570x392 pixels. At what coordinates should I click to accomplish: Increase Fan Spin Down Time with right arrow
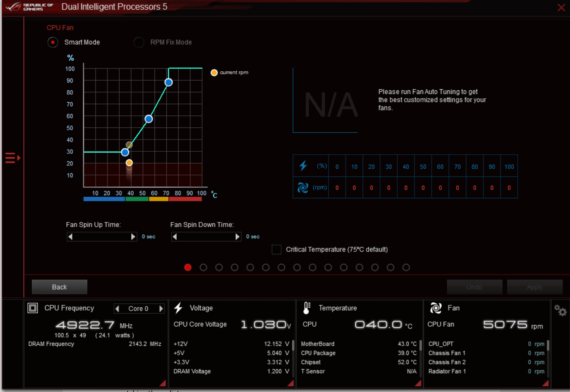(237, 237)
